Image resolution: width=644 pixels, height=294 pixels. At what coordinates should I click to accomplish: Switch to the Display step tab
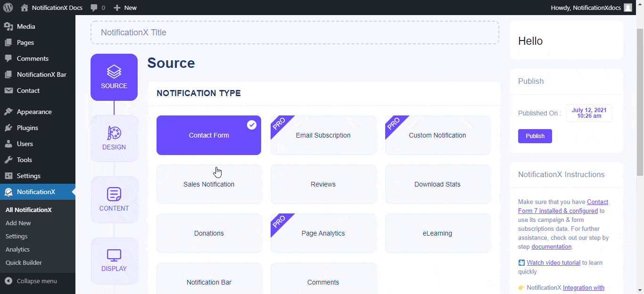[114, 261]
